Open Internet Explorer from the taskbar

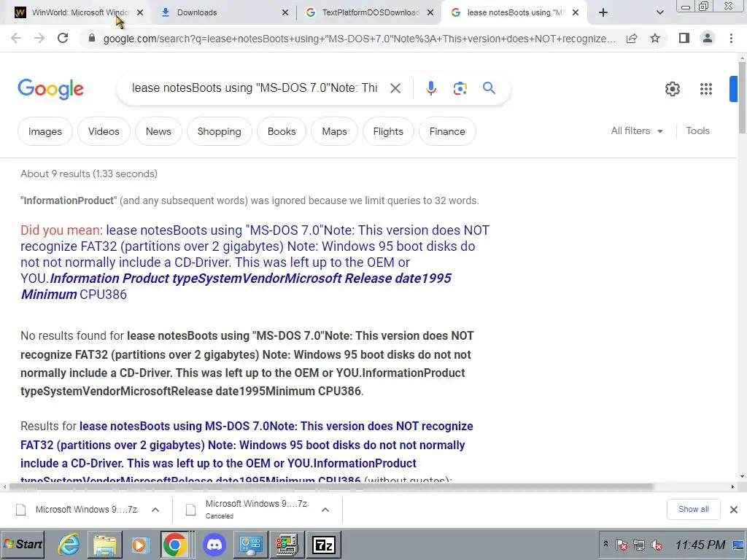pyautogui.click(x=69, y=544)
